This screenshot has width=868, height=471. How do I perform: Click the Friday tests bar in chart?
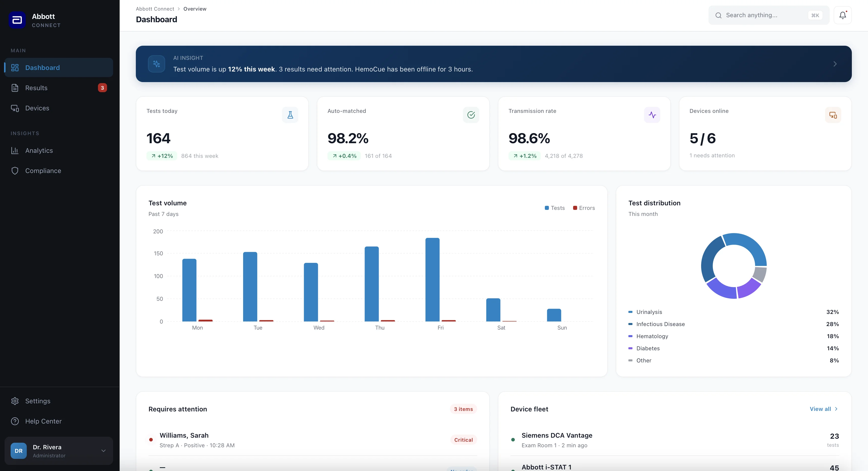[x=432, y=280]
